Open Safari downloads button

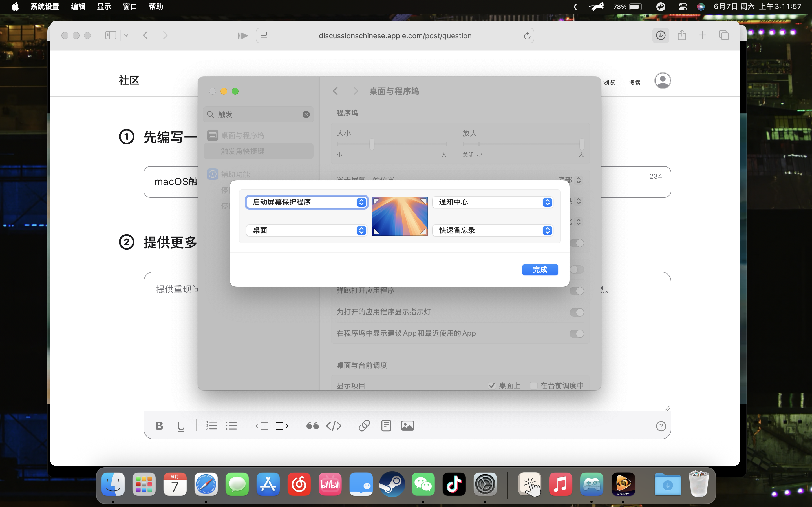click(660, 35)
